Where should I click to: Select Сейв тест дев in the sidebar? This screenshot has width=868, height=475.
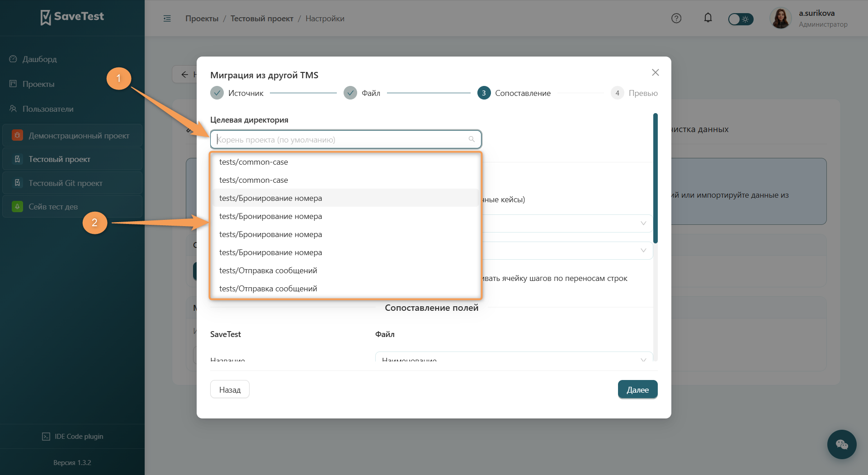[72, 207]
